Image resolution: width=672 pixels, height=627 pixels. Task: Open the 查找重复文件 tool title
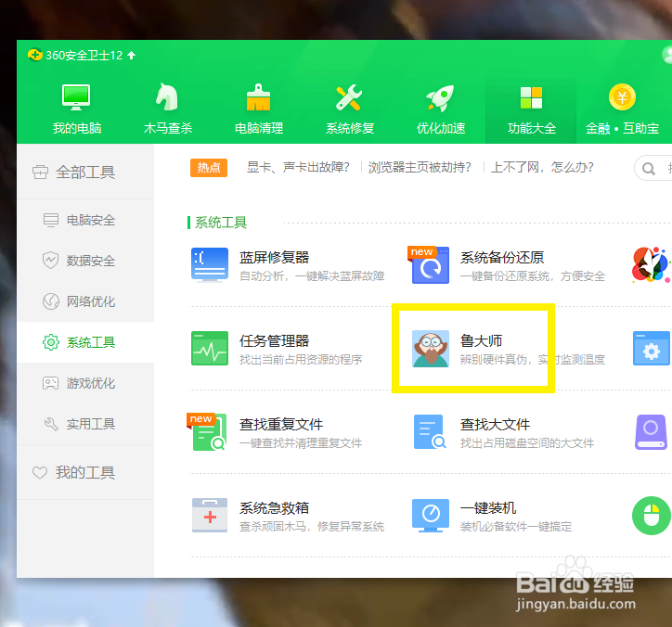click(281, 425)
